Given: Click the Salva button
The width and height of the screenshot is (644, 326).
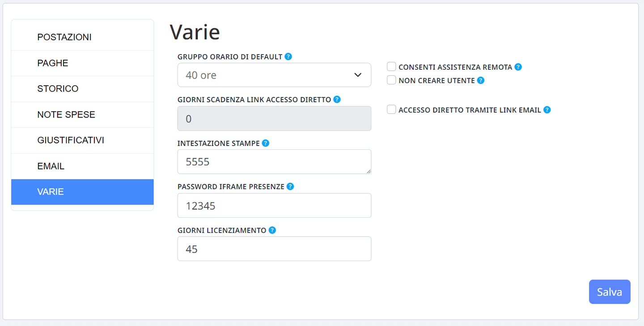Looking at the screenshot, I should pos(610,292).
